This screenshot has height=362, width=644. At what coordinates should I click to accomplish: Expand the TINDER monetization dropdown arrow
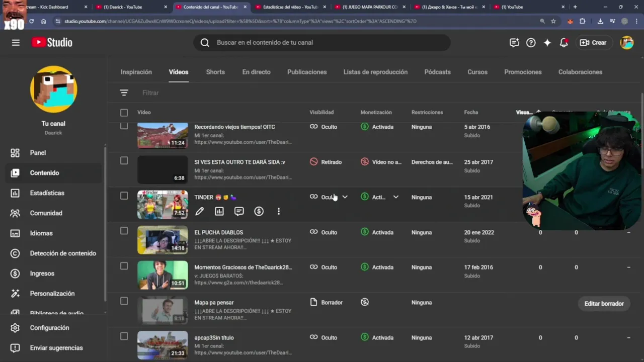[x=396, y=197]
